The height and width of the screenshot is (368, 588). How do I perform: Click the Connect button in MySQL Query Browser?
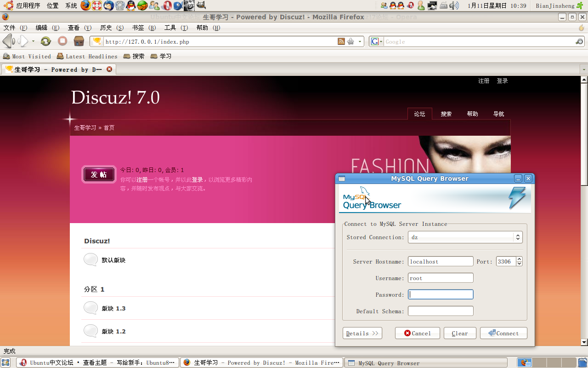[503, 333]
